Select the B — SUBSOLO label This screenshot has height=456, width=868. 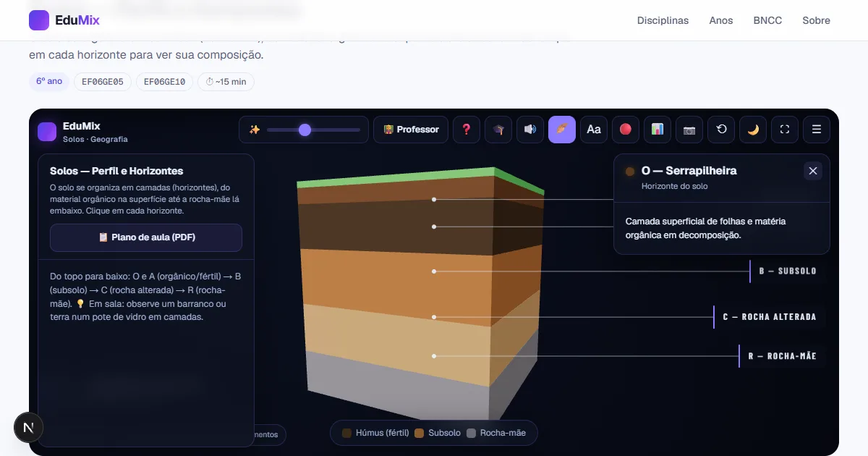(x=788, y=271)
